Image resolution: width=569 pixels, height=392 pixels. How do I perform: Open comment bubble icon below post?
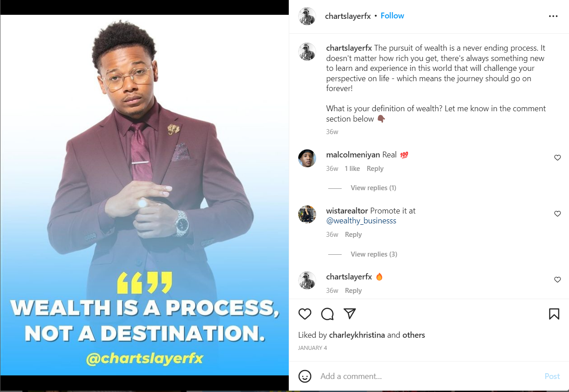click(x=328, y=314)
